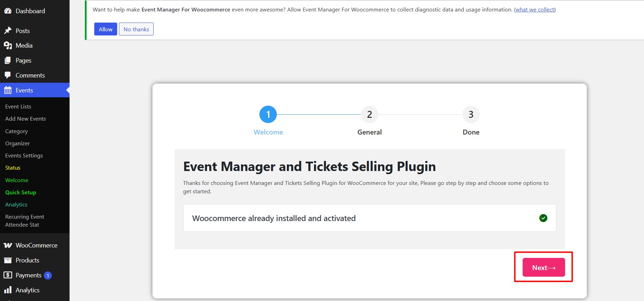Open Events Settings submenu item
This screenshot has height=301, width=644.
(x=24, y=155)
